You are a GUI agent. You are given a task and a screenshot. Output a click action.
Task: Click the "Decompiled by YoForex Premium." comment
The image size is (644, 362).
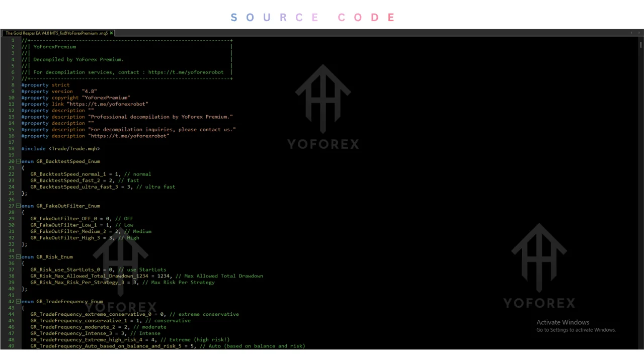coord(78,59)
